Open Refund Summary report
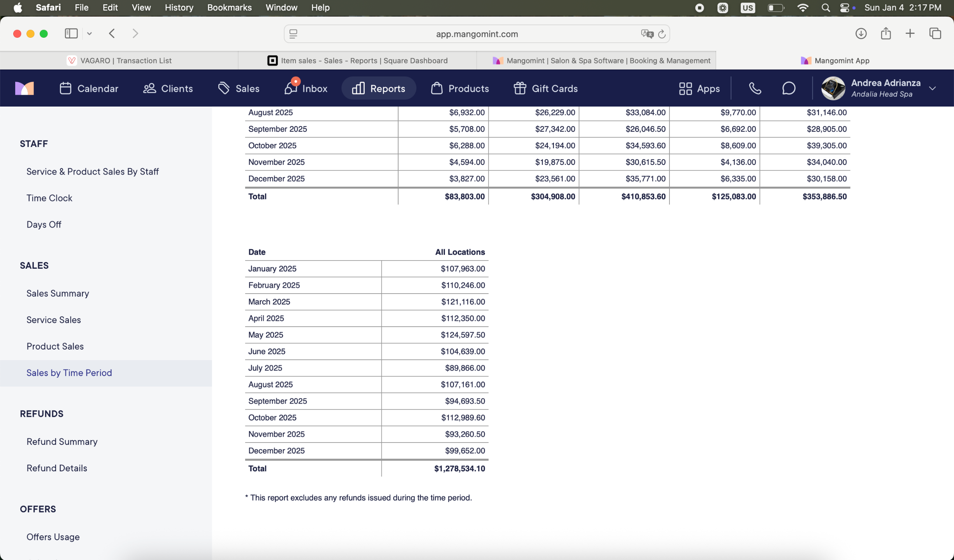Screen dimensions: 954x560 tap(62, 441)
